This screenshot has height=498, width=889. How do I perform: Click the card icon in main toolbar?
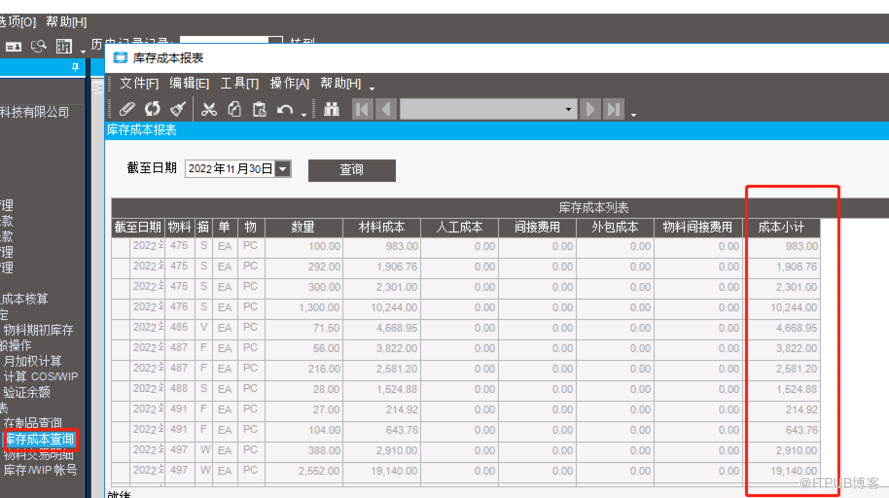coord(14,47)
